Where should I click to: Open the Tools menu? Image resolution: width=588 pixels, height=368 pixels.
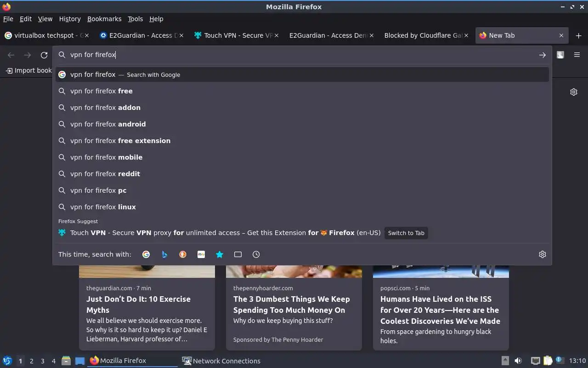point(136,19)
